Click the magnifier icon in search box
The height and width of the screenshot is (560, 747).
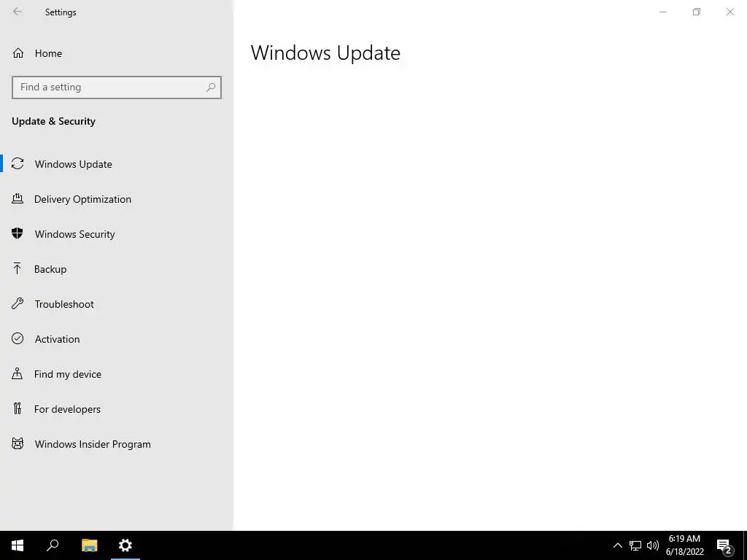coord(211,87)
